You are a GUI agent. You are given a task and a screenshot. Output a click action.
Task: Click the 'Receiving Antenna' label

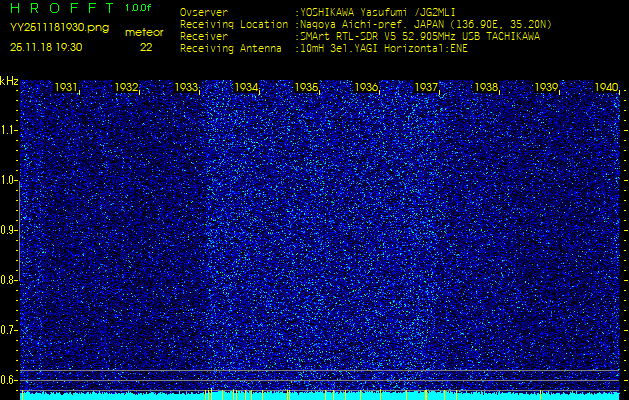pyautogui.click(x=231, y=49)
